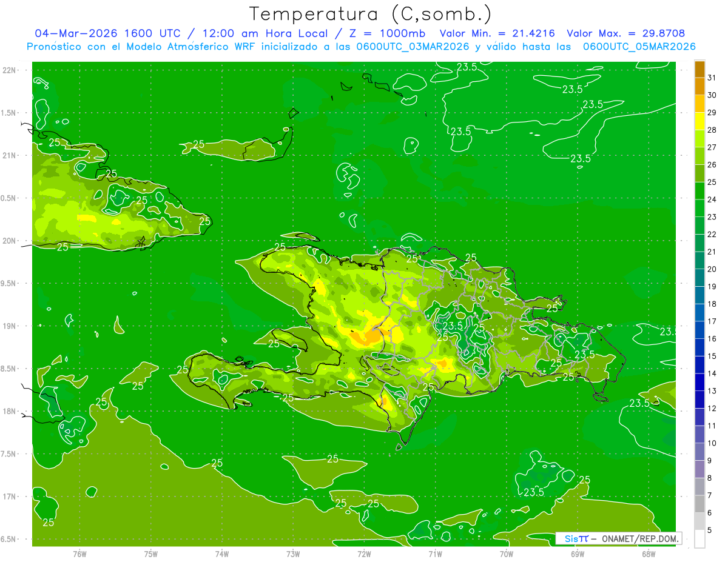Click the colorbar scale label "15"
728x562 pixels.
click(x=712, y=356)
